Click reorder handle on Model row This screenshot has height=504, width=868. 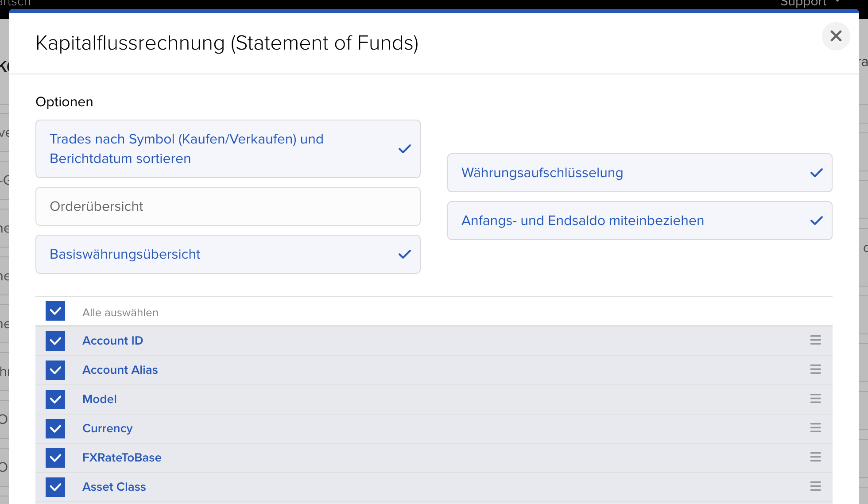815,399
